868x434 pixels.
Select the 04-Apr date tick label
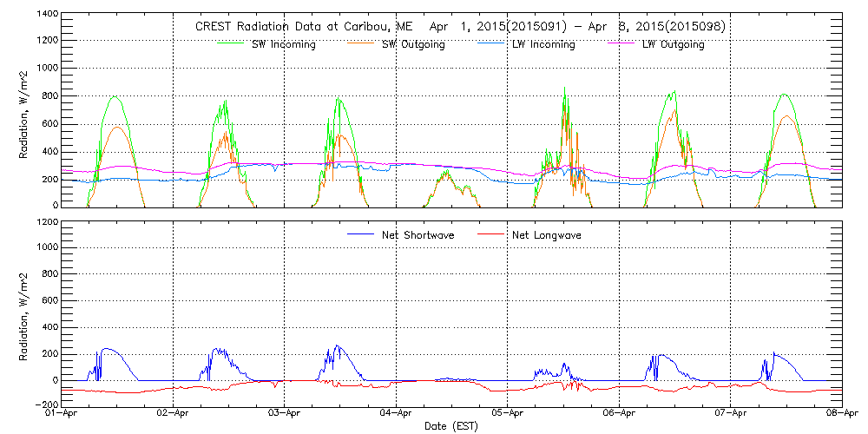click(396, 414)
